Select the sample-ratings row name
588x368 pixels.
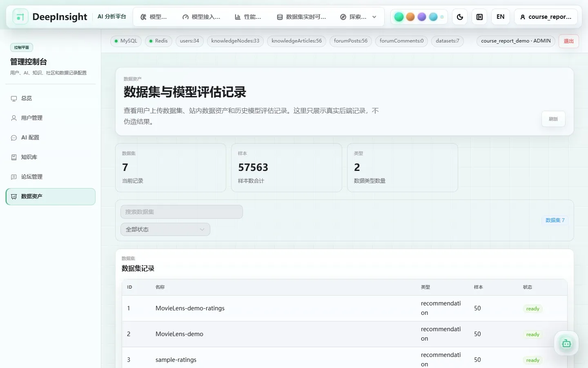pos(176,360)
